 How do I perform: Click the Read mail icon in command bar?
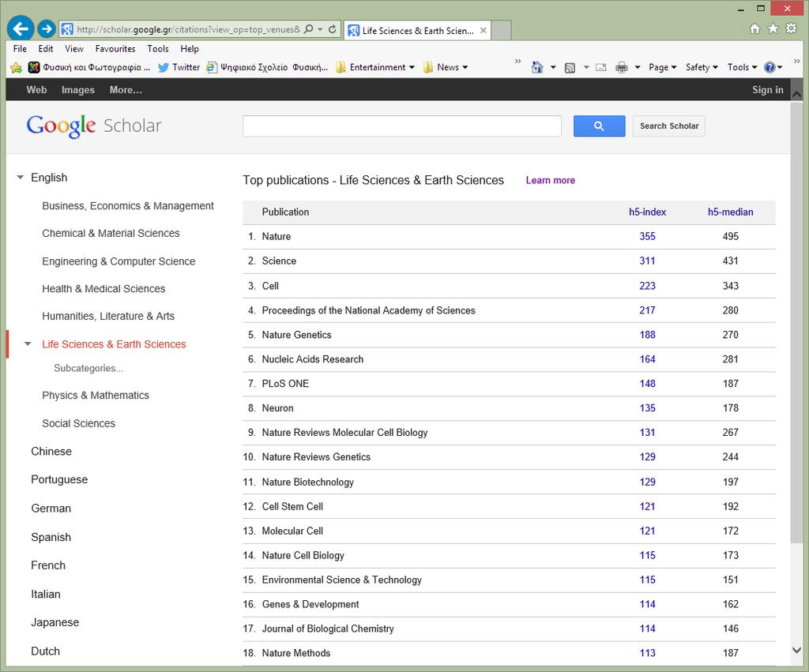click(601, 67)
